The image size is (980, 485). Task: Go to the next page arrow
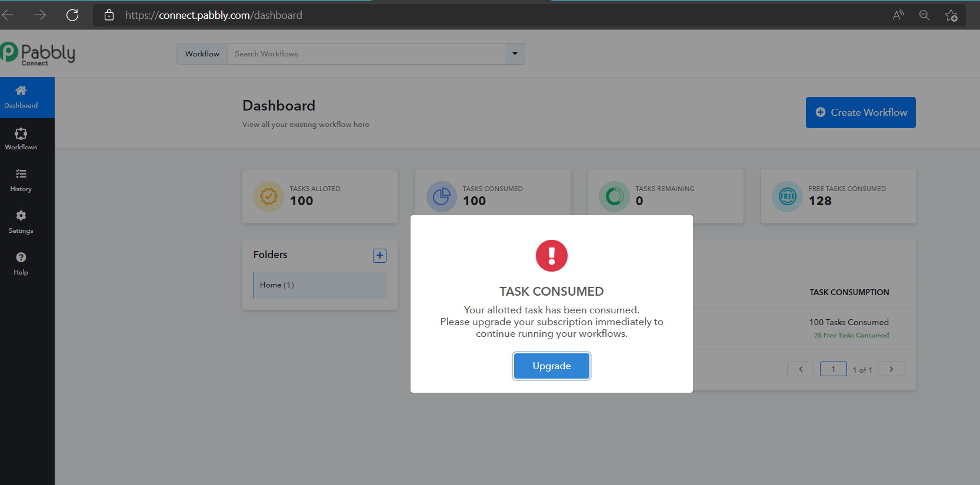click(891, 369)
